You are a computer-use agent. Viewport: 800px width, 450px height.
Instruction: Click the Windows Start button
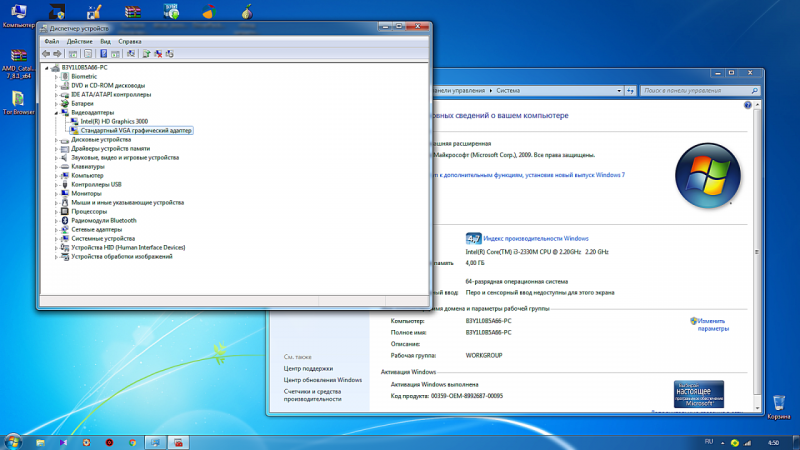pos(13,442)
